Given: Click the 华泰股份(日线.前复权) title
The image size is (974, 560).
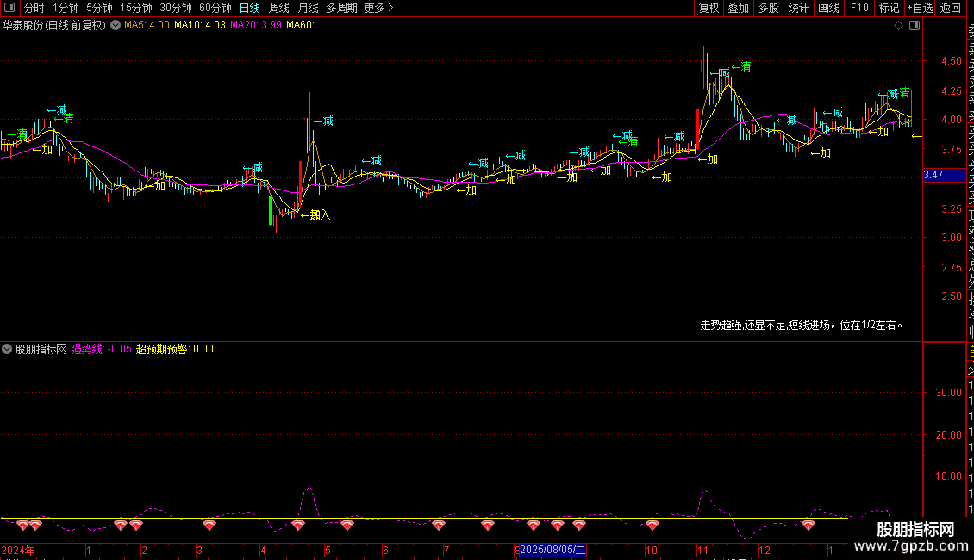Looking at the screenshot, I should [x=54, y=26].
